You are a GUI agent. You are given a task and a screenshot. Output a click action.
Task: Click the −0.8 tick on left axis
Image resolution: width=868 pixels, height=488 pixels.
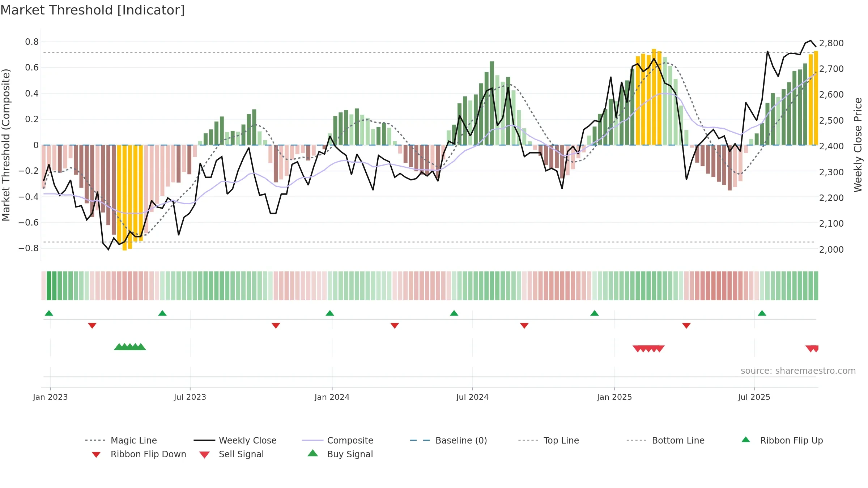tap(29, 248)
